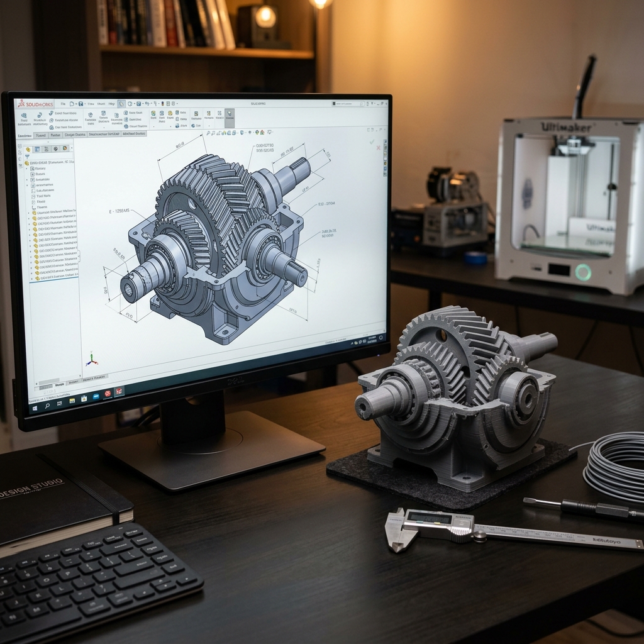Open the Help menu in the menu bar

[x=111, y=104]
